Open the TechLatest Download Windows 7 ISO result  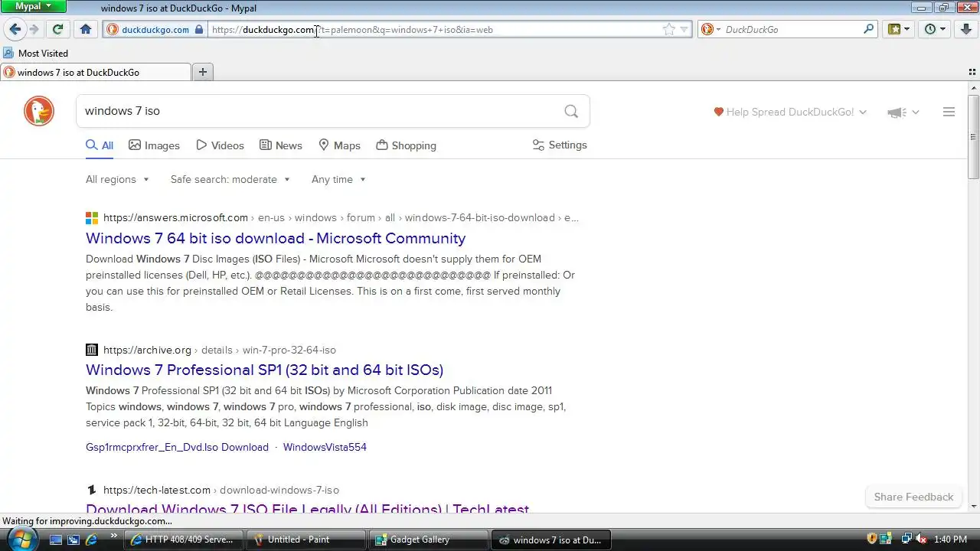(x=307, y=508)
